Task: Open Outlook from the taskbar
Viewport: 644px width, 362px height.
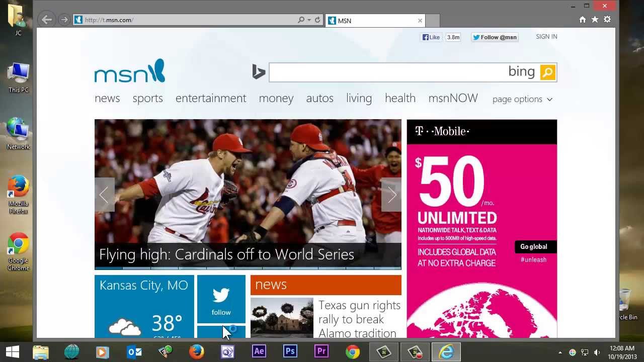Action: click(134, 352)
